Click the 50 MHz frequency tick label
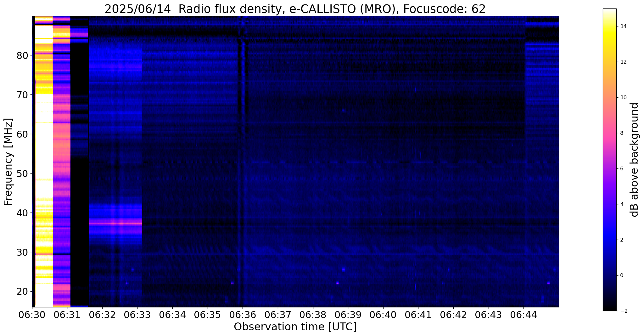Viewport: 644px width, 336px height. pos(22,174)
